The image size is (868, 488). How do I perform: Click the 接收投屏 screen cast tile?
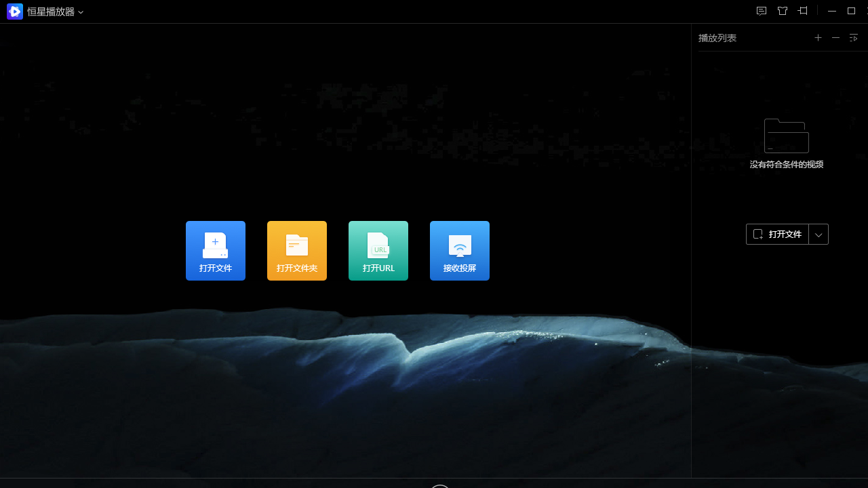pos(460,251)
